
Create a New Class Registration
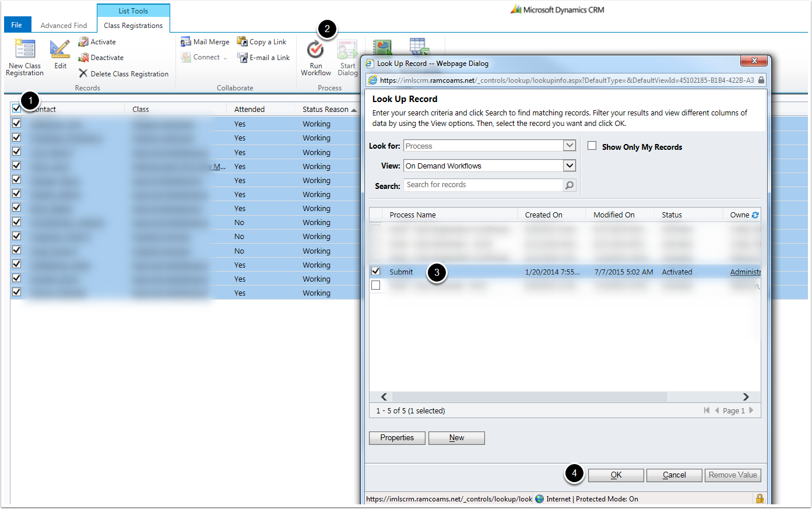[x=24, y=57]
